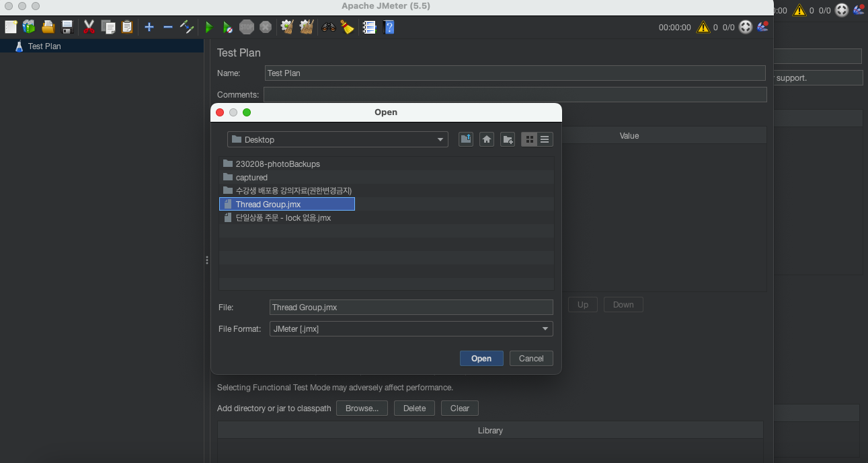Click the Library column header
Screen dimensions: 868x463
(490, 430)
